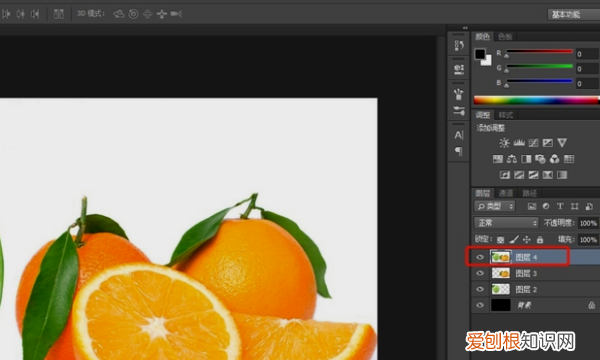
Task: Add a Hue/Saturation adjustment
Action: point(497,159)
